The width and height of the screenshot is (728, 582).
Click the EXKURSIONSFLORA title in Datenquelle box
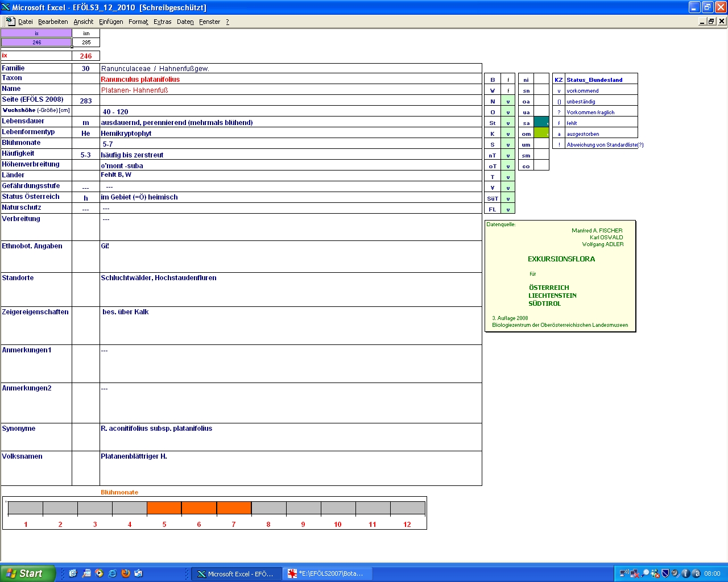pyautogui.click(x=561, y=259)
